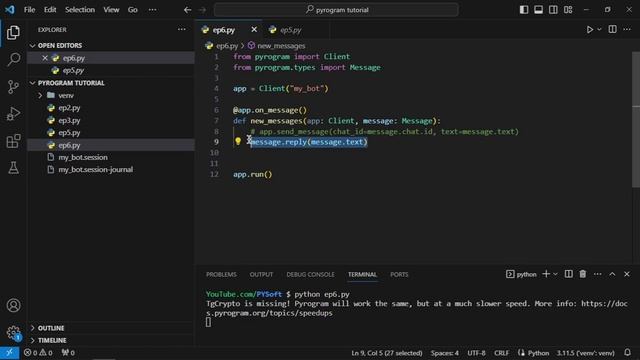This screenshot has height=360, width=640.
Task: Switch to the OUTPUT panel tab
Action: [x=261, y=275]
